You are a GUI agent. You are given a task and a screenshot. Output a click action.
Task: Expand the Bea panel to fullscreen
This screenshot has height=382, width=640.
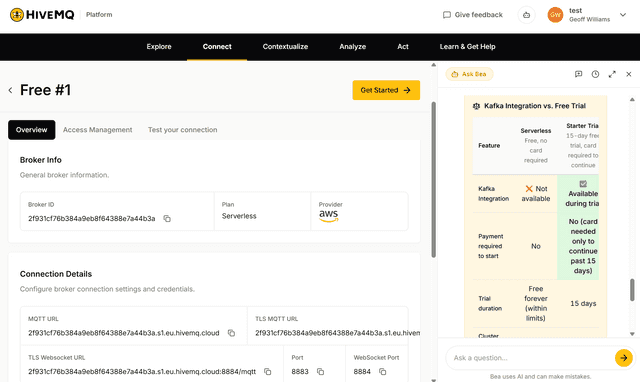612,74
